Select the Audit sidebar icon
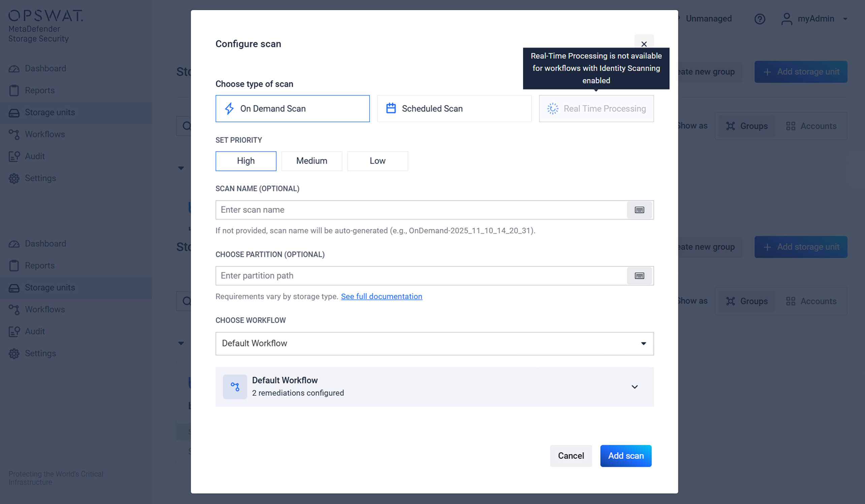This screenshot has height=504, width=865. (x=14, y=156)
